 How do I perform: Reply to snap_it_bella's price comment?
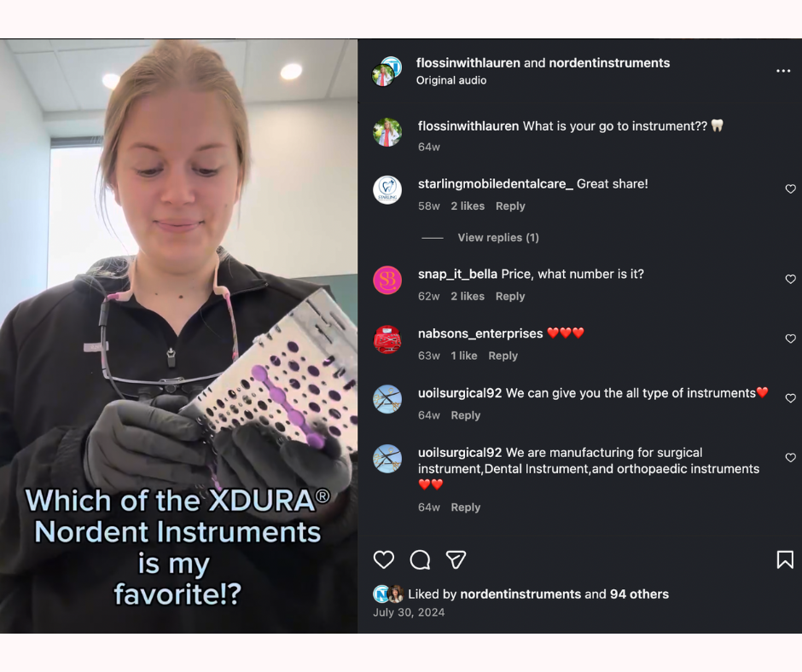(510, 296)
